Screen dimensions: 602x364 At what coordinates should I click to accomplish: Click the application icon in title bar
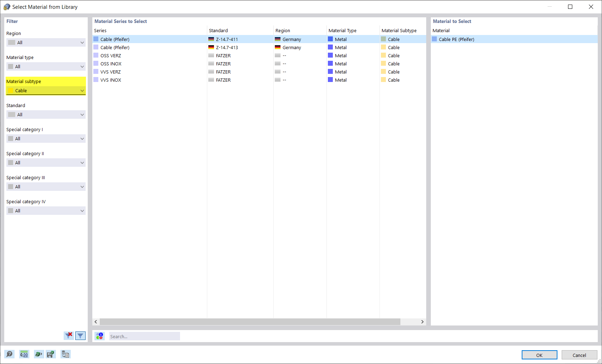tap(7, 7)
